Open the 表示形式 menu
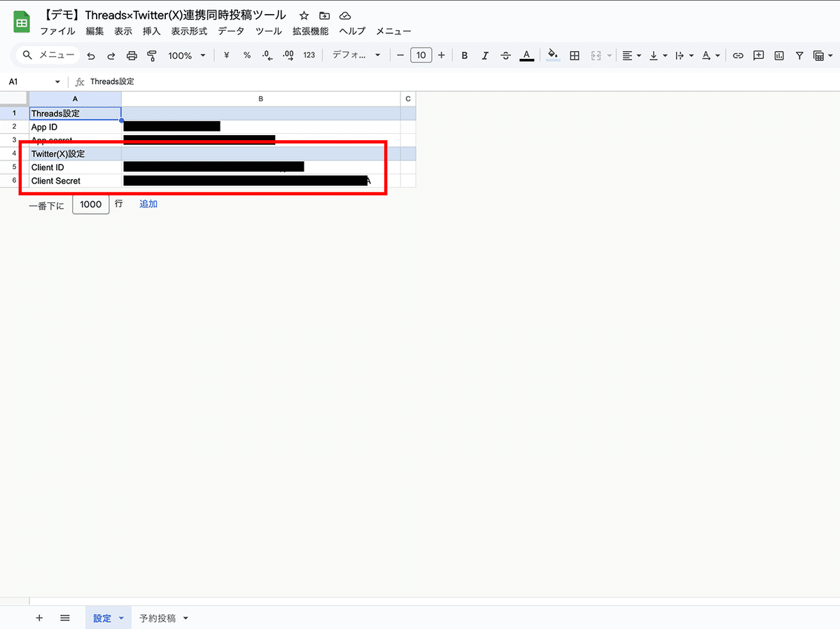 pyautogui.click(x=189, y=31)
